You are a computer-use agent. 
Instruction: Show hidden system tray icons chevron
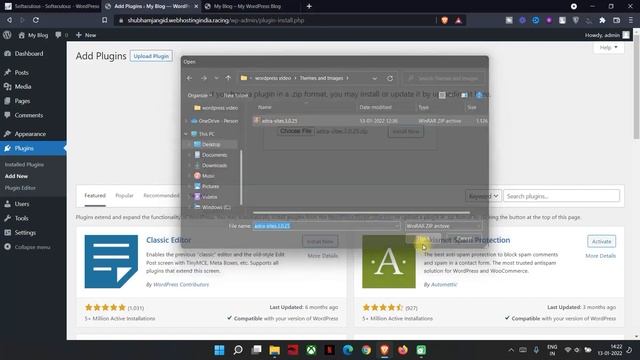[x=511, y=350]
